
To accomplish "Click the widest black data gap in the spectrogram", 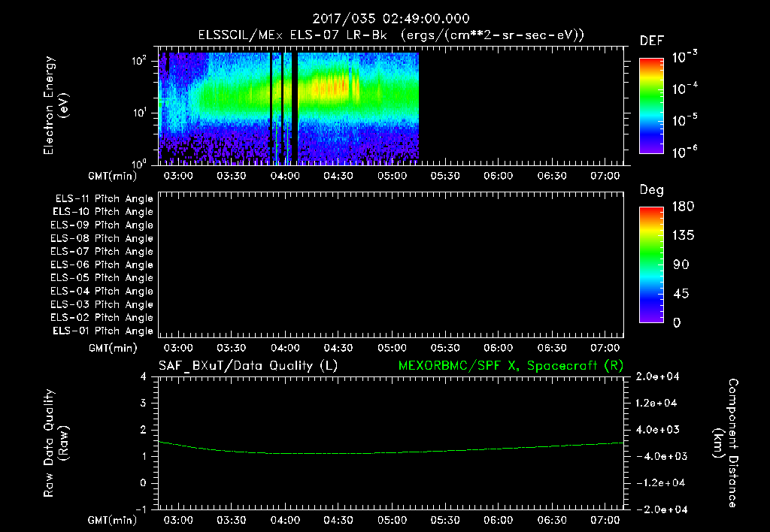I will click(x=295, y=108).
